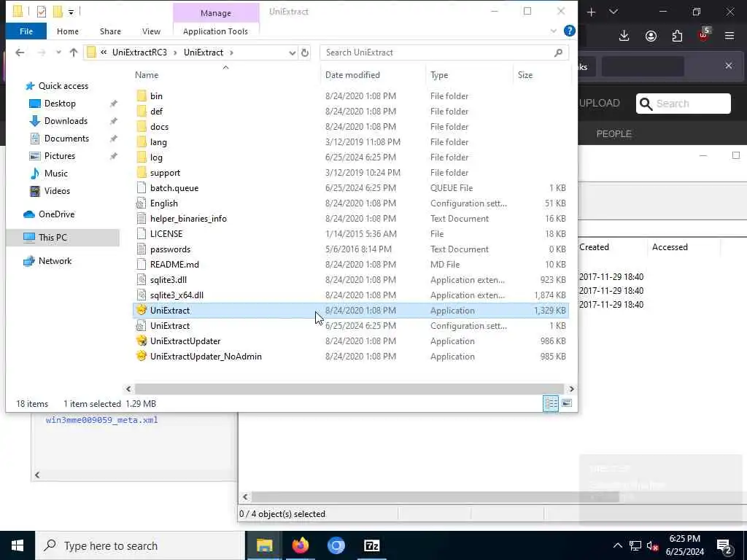The height and width of the screenshot is (560, 747).
Task: Open recent locations dropdown arrow
Action: (58, 52)
